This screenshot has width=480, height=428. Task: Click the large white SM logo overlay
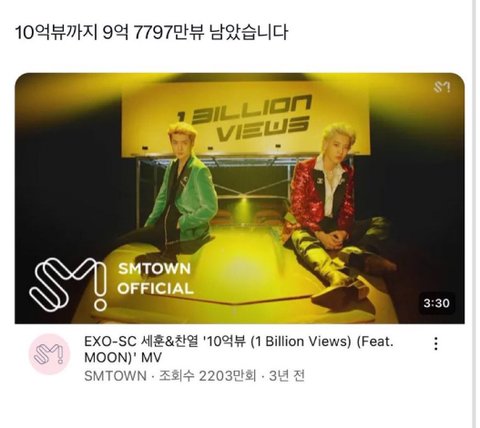68,284
